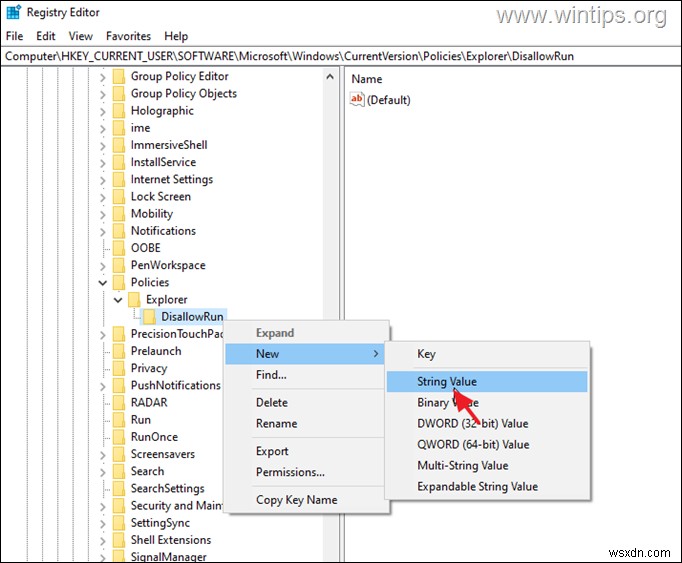
Task: Expand the ime key
Action: (103, 129)
